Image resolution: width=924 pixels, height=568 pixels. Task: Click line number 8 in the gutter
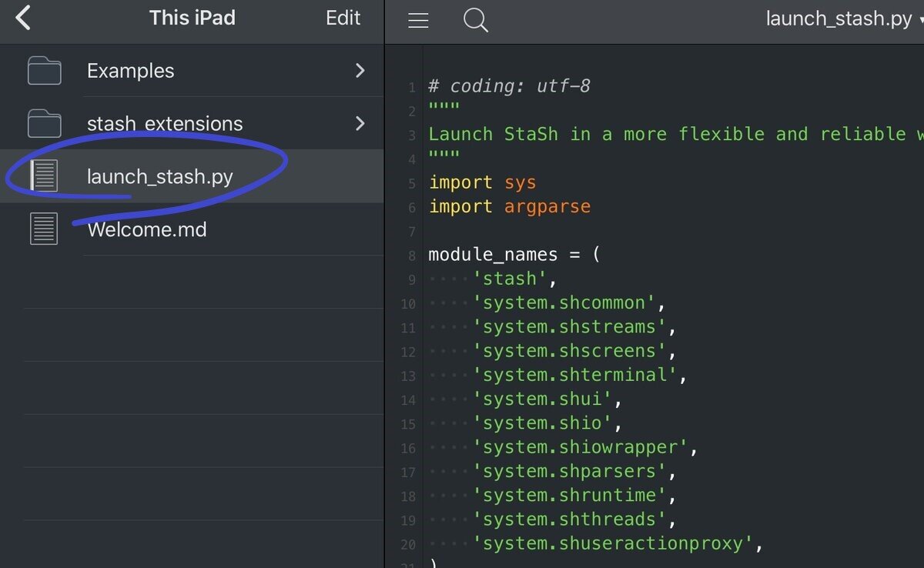(x=411, y=256)
